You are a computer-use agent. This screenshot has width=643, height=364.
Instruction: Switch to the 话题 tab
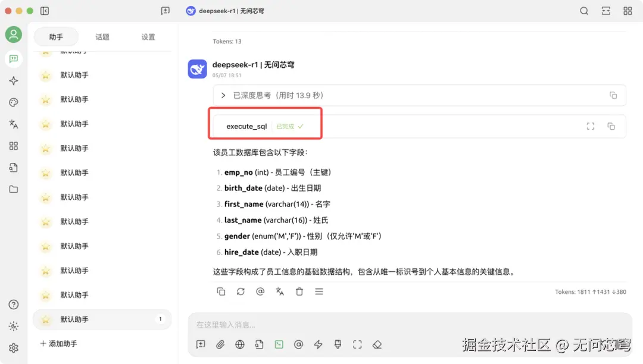pyautogui.click(x=102, y=36)
